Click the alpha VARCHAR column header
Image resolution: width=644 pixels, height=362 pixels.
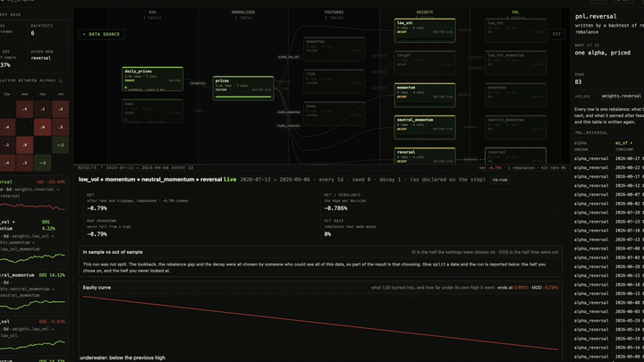point(581,146)
